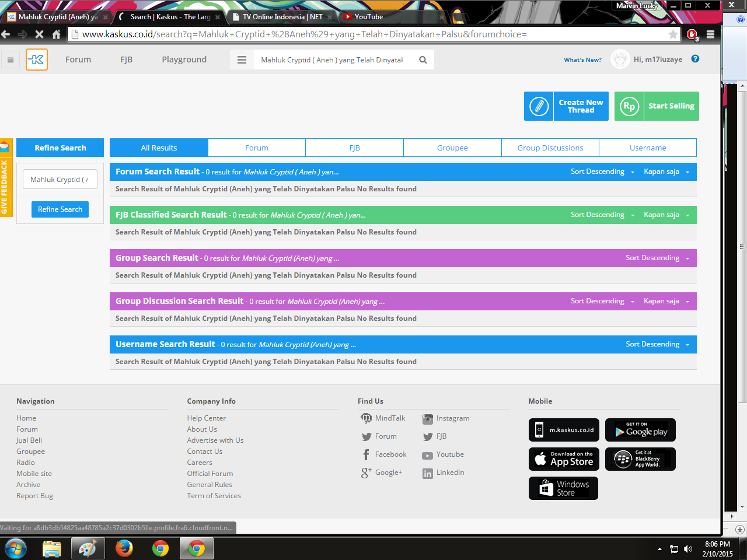
Task: Go back with browser back arrow
Action: (x=6, y=34)
